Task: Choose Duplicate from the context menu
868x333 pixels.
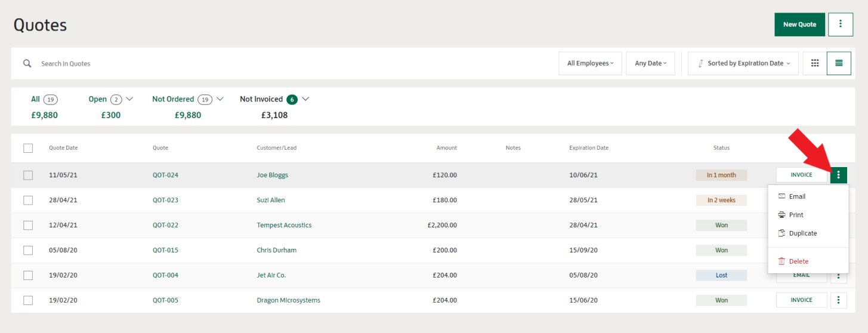Action: pyautogui.click(x=802, y=233)
